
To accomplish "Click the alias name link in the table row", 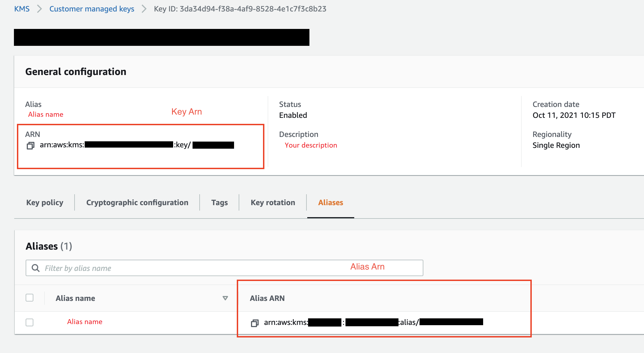I will (85, 322).
